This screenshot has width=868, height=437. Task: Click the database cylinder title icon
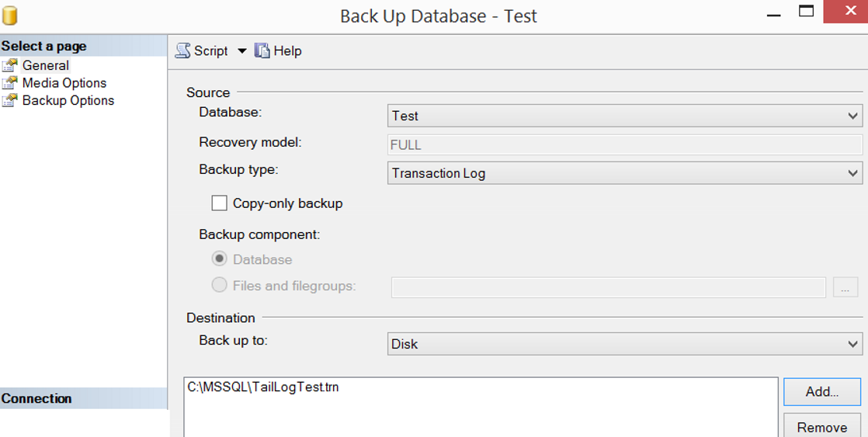pyautogui.click(x=9, y=15)
